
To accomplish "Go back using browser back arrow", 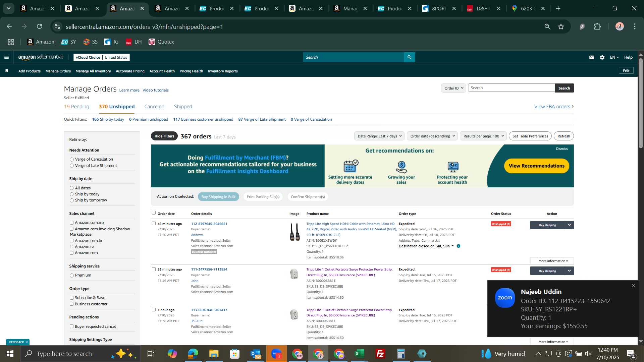I will coord(9,26).
